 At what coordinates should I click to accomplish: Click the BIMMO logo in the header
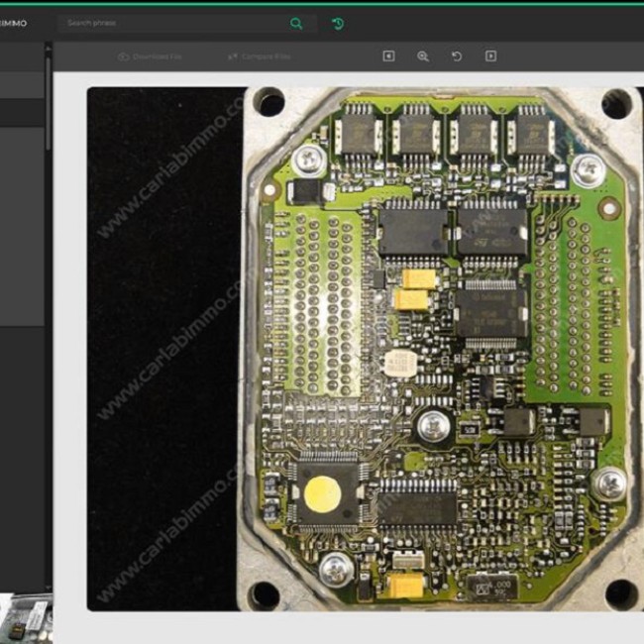point(13,24)
